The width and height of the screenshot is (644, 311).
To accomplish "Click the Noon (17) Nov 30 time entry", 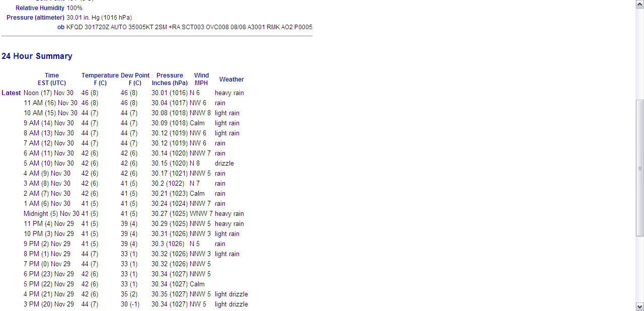I will click(x=48, y=93).
